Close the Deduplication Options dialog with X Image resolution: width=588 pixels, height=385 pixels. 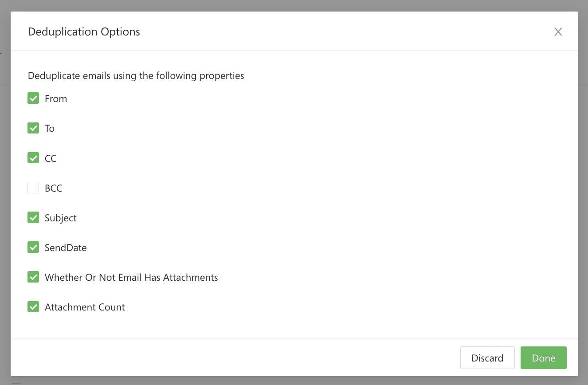(x=558, y=32)
